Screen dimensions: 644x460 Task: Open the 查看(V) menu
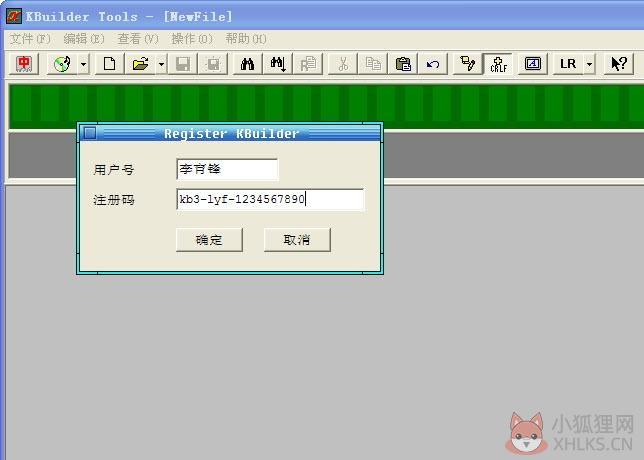tap(138, 39)
